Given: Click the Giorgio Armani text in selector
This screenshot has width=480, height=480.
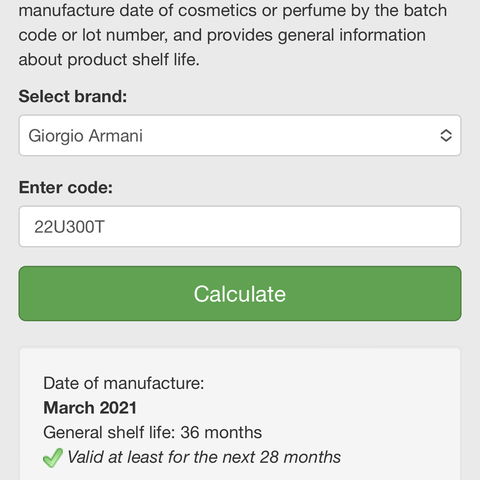Looking at the screenshot, I should pyautogui.click(x=86, y=136).
